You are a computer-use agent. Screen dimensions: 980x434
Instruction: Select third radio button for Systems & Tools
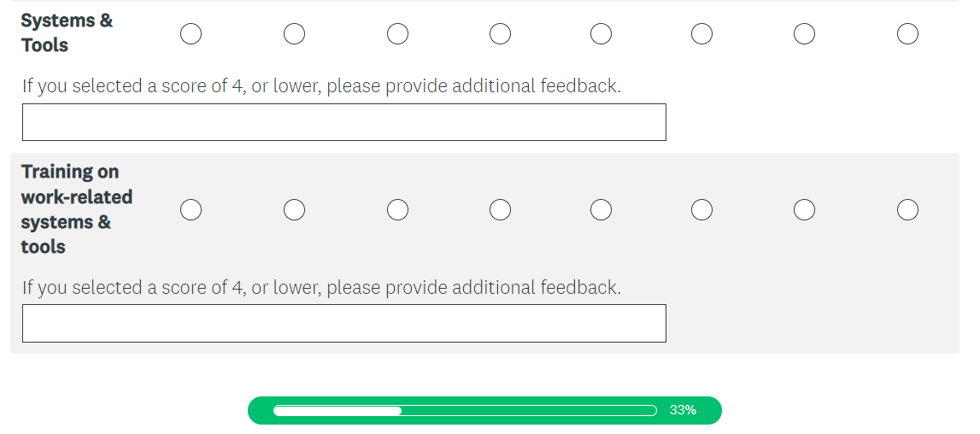(x=397, y=33)
